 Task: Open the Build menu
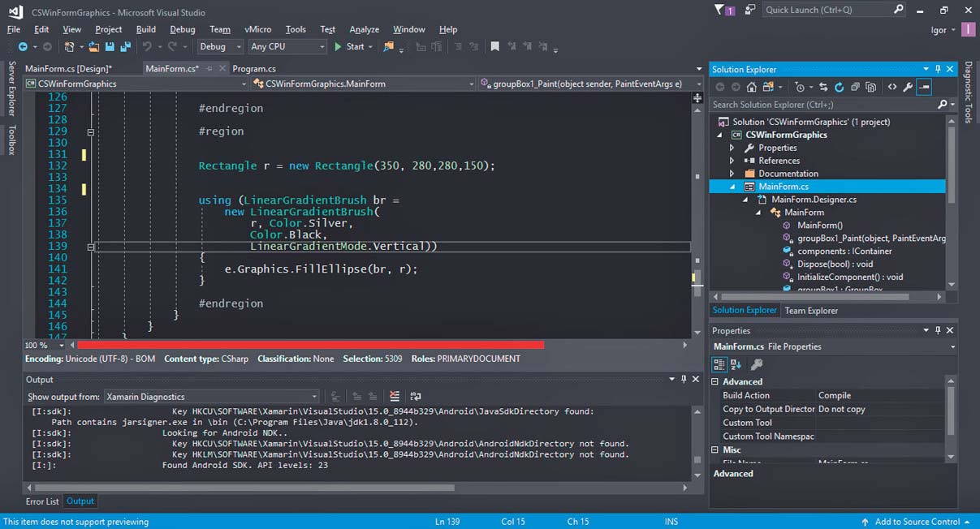(146, 29)
